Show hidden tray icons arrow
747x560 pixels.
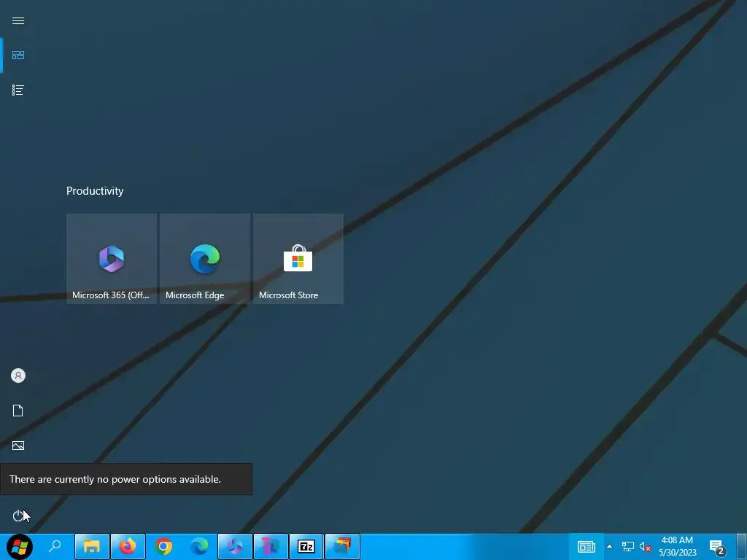coord(609,547)
